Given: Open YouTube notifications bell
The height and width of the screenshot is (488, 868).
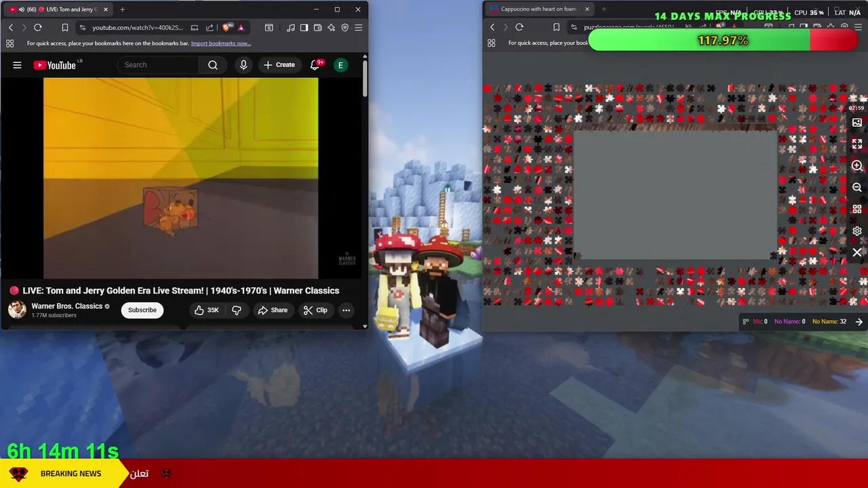Looking at the screenshot, I should tap(315, 65).
